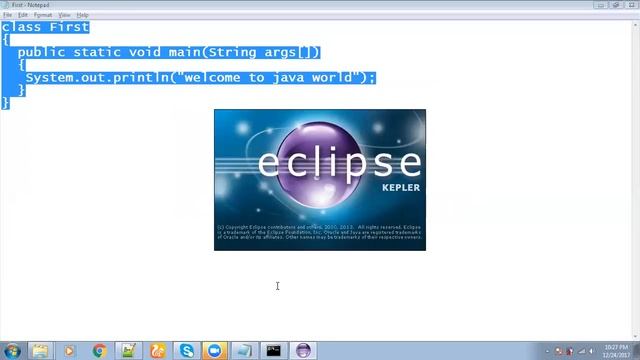Click the volume speaker tray icon
This screenshot has width=640, height=360.
[591, 351]
